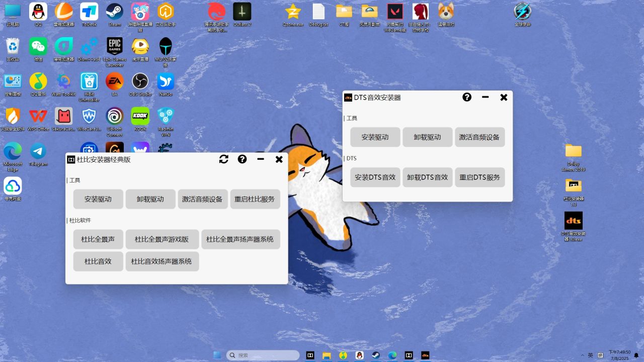Select the Epic Games Launcher icon
This screenshot has height=362, width=644.
tap(115, 52)
